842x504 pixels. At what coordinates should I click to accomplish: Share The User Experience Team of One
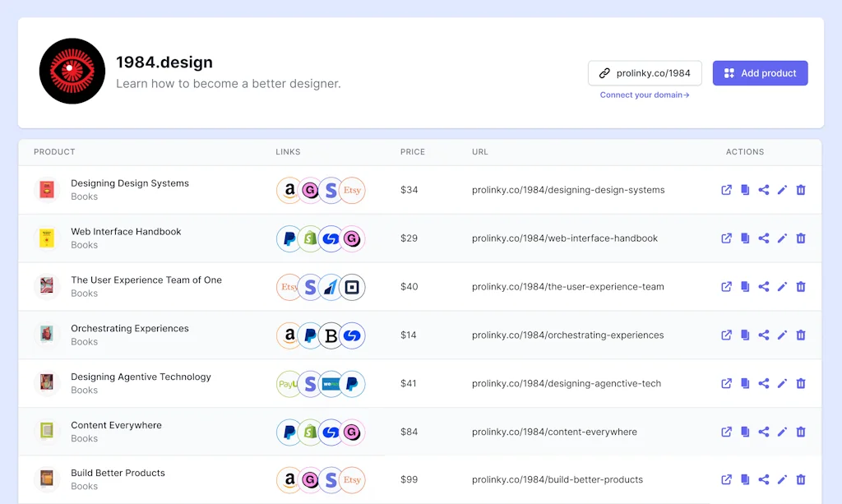[763, 286]
